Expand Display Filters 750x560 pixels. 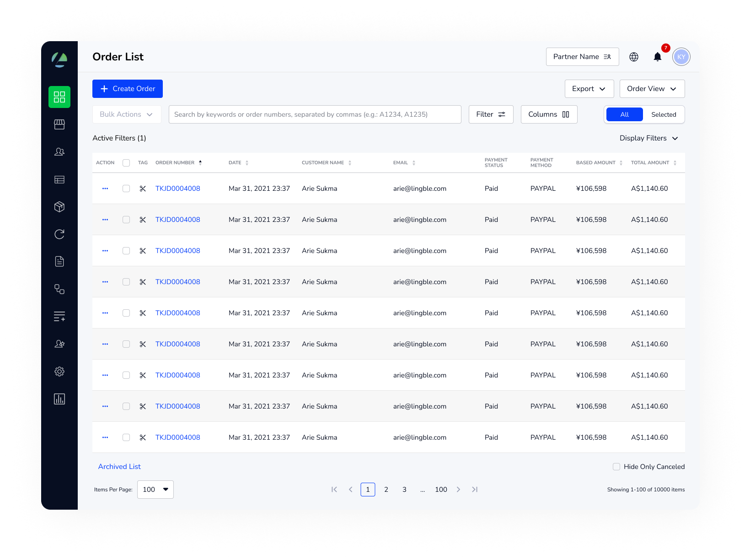[649, 138]
